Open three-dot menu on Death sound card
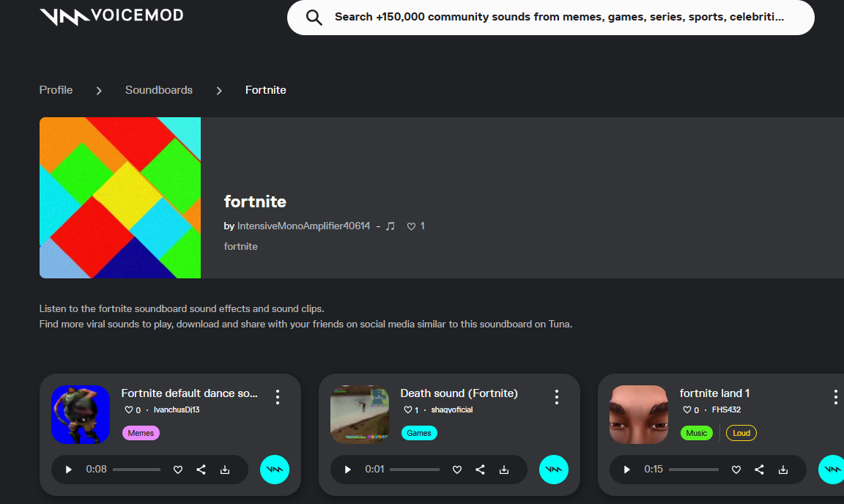This screenshot has height=504, width=844. click(557, 397)
